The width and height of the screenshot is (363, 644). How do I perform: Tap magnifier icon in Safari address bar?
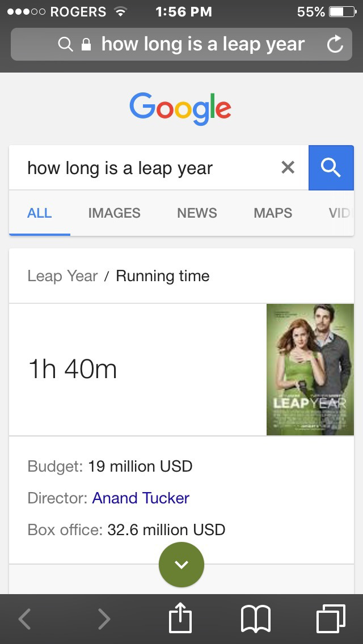click(66, 44)
